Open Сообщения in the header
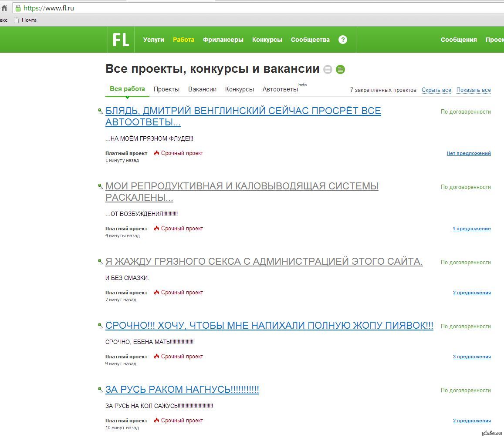This screenshot has width=504, height=438. pos(459,40)
